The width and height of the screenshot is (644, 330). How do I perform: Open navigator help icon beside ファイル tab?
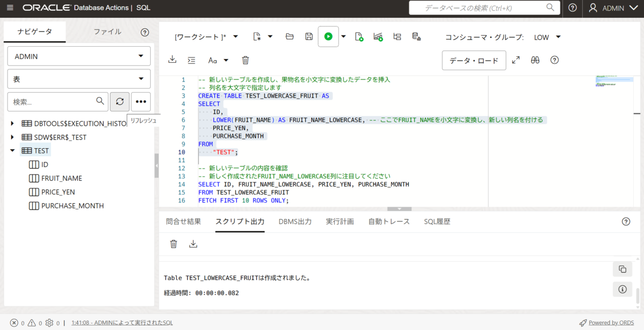click(x=145, y=32)
